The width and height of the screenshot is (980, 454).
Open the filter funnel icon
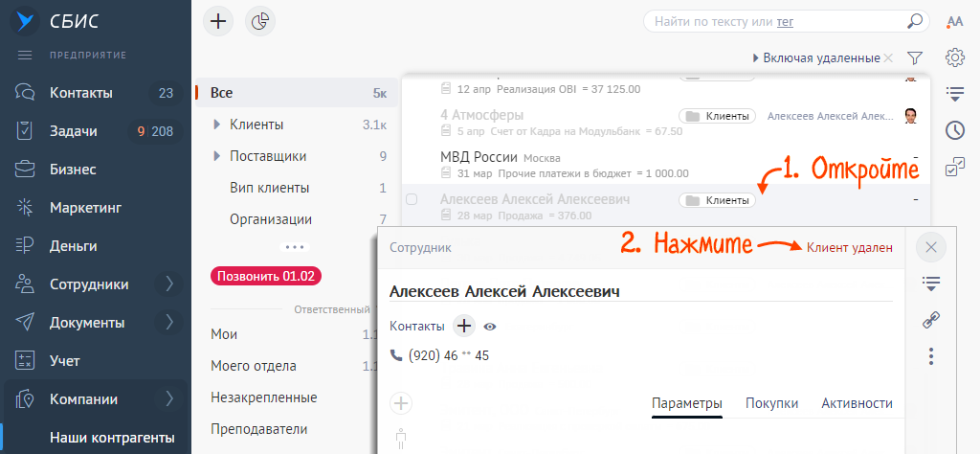(914, 58)
